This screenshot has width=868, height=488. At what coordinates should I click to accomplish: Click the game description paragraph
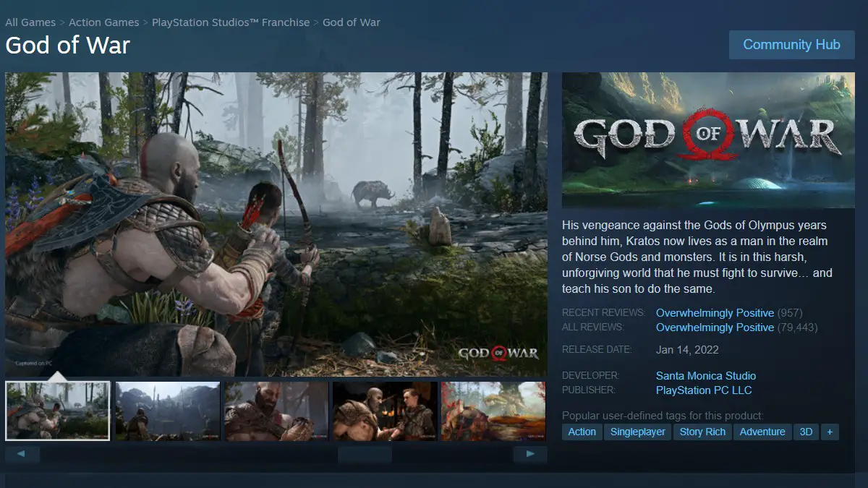[697, 257]
